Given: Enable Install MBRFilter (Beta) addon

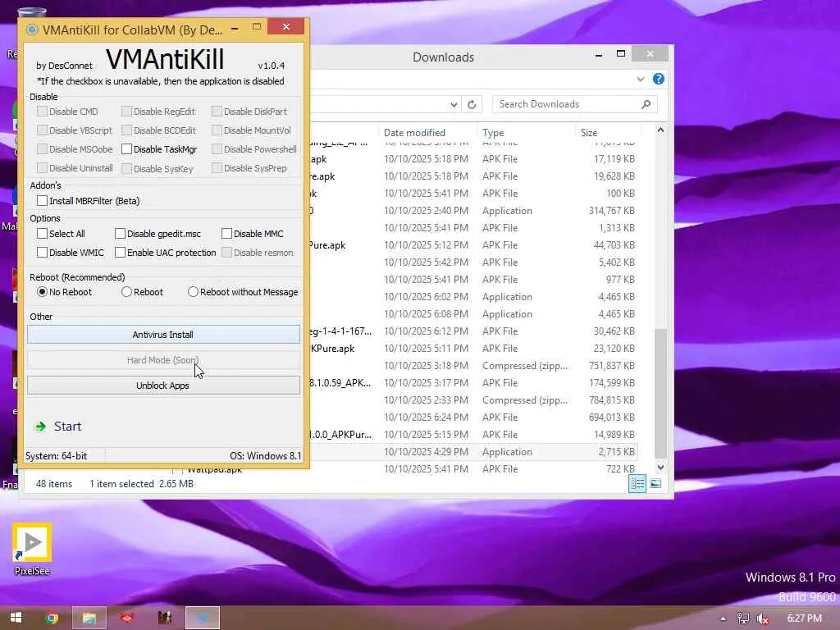Looking at the screenshot, I should pyautogui.click(x=43, y=201).
